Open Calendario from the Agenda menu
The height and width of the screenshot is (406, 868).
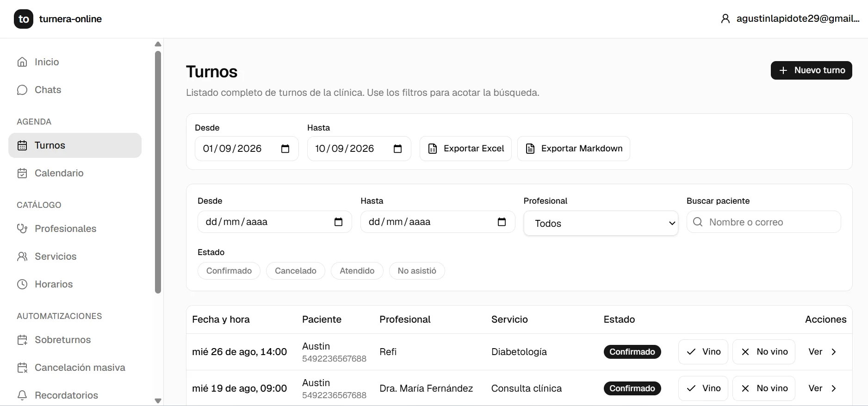(x=75, y=173)
